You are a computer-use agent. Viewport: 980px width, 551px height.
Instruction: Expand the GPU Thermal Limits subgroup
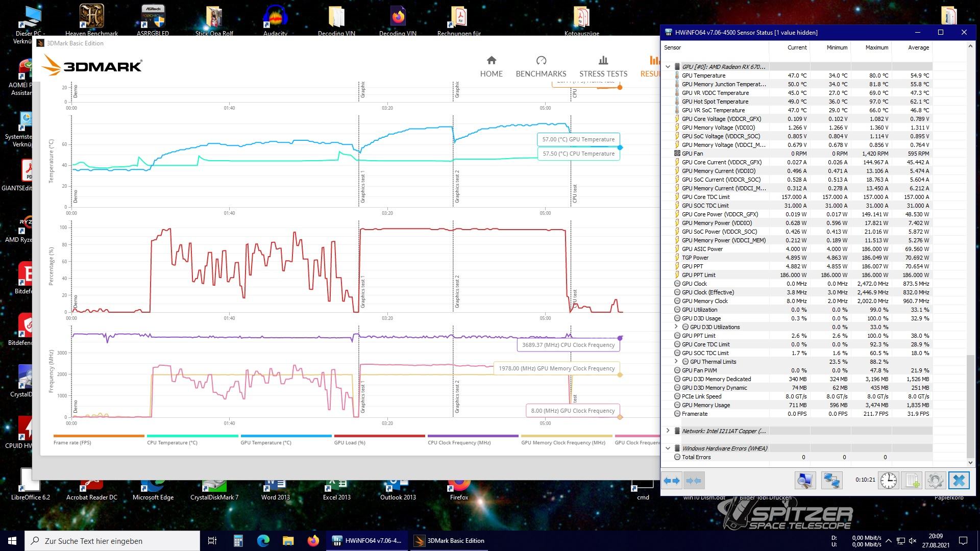tap(676, 362)
